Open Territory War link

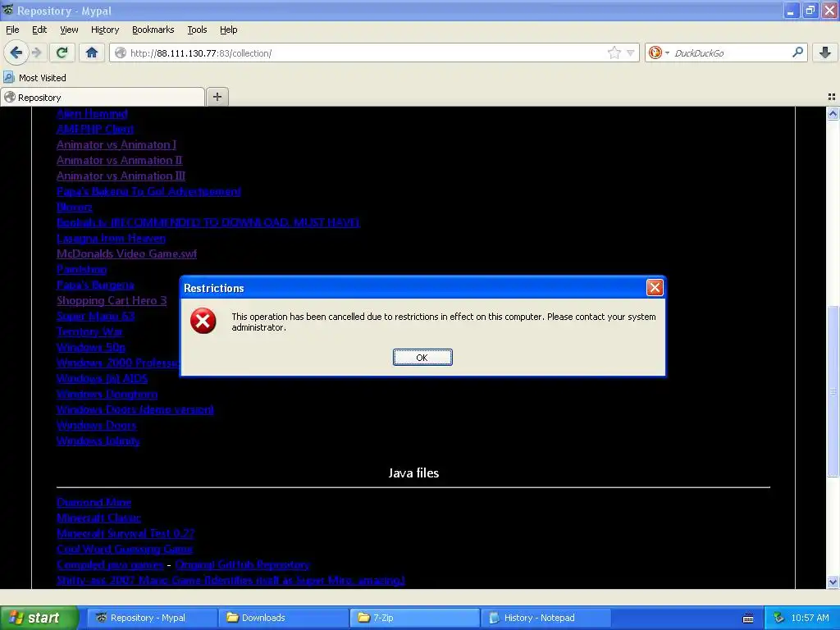pos(89,331)
